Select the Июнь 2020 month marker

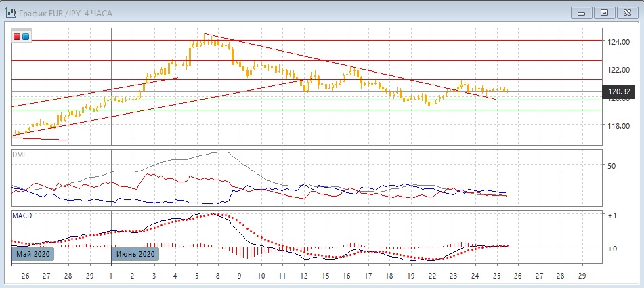[x=134, y=254]
